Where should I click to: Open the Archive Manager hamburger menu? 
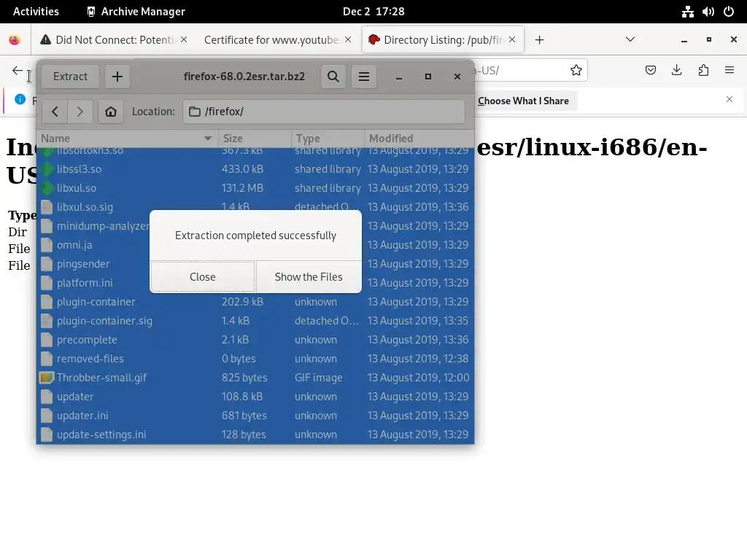364,76
